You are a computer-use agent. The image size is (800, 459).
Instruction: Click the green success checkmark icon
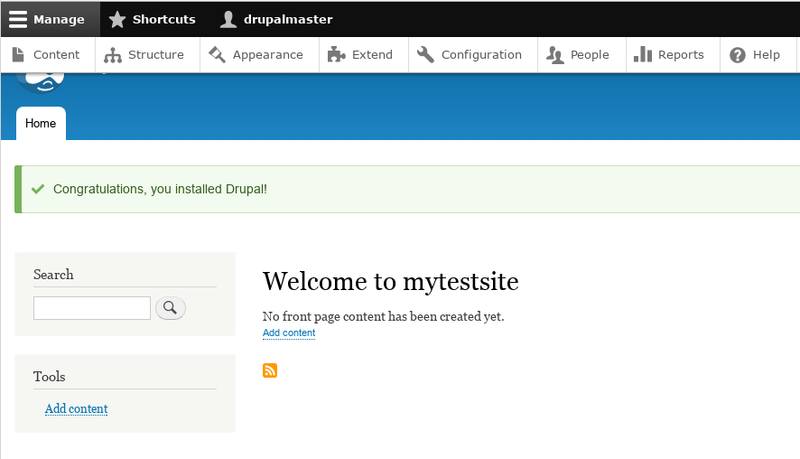coord(38,189)
